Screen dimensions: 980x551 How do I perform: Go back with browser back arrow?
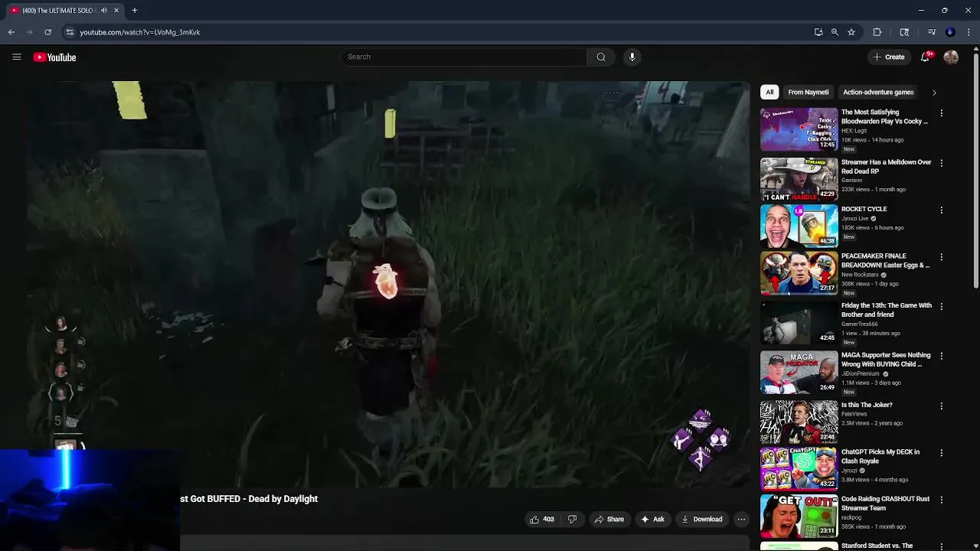11,32
